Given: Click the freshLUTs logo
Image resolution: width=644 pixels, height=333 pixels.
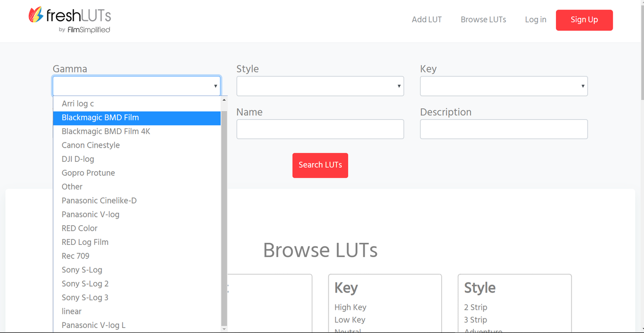Looking at the screenshot, I should tap(69, 20).
